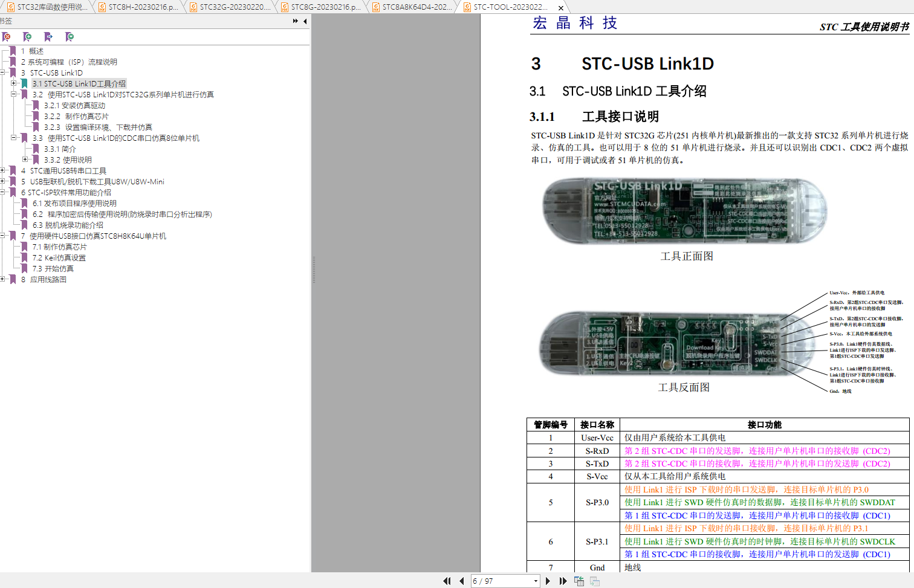914x588 pixels.
Task: Click the add bookmark icon with green plus
Action: [27, 37]
